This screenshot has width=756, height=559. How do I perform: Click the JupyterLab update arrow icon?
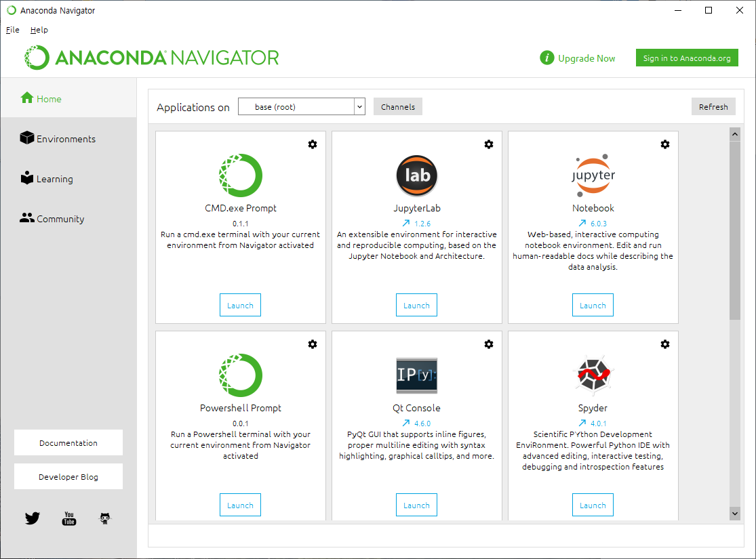(x=406, y=223)
